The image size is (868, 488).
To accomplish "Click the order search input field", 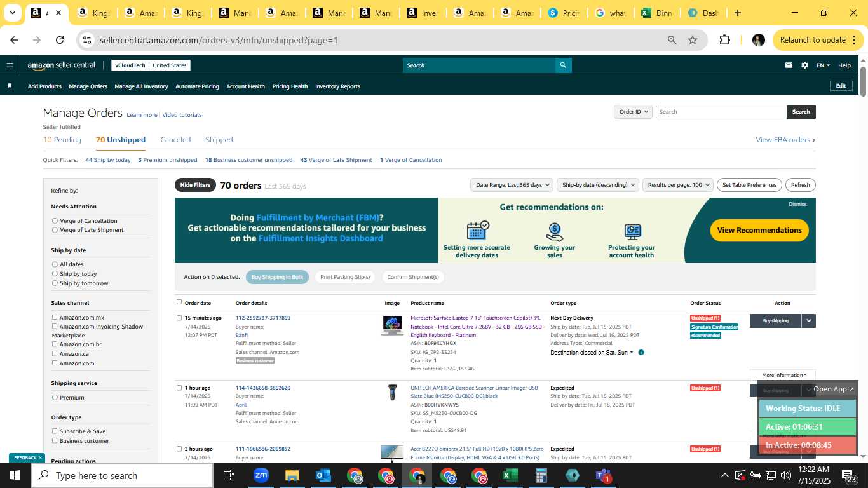I will pyautogui.click(x=721, y=111).
